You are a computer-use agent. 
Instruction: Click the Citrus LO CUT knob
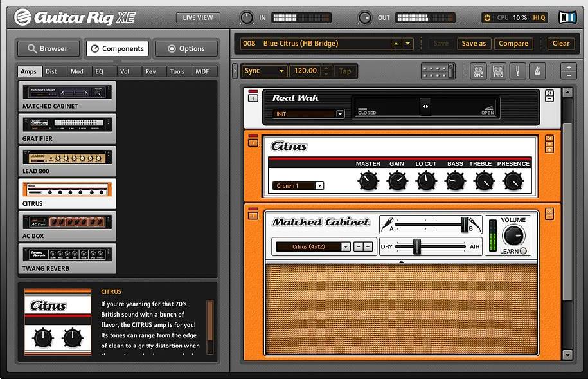click(x=426, y=181)
